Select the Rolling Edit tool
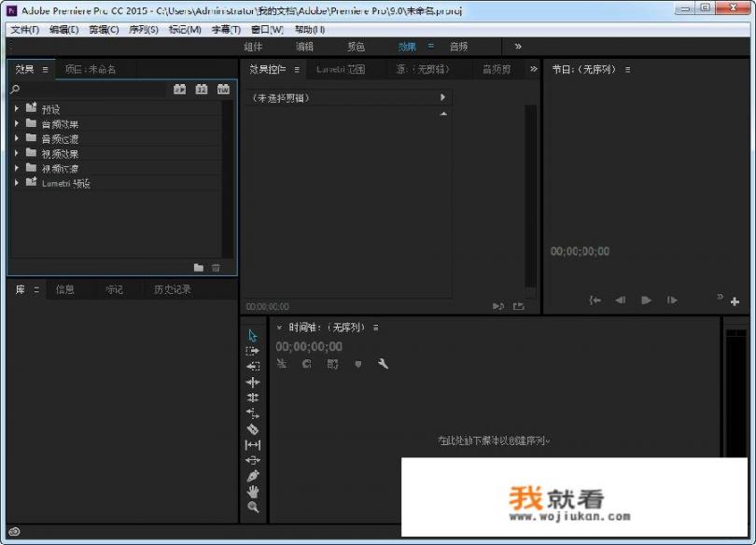The image size is (756, 545). click(253, 398)
